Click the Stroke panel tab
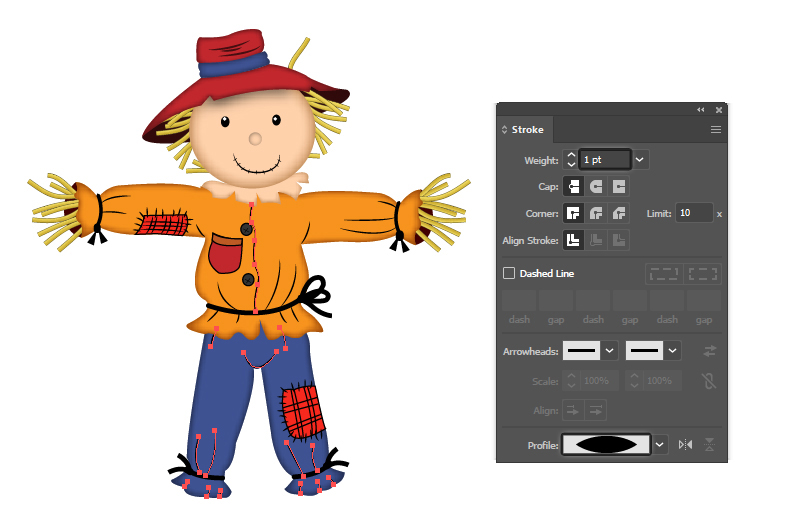The height and width of the screenshot is (530, 800). point(527,130)
